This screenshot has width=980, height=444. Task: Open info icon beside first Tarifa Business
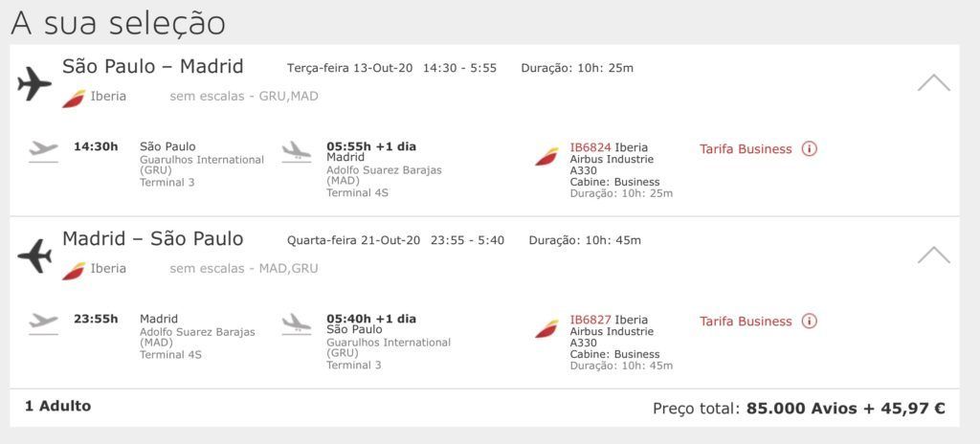pyautogui.click(x=810, y=149)
